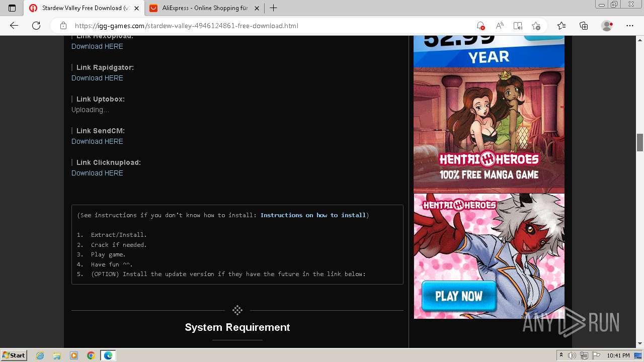Open the Windows Start menu

coord(14,355)
